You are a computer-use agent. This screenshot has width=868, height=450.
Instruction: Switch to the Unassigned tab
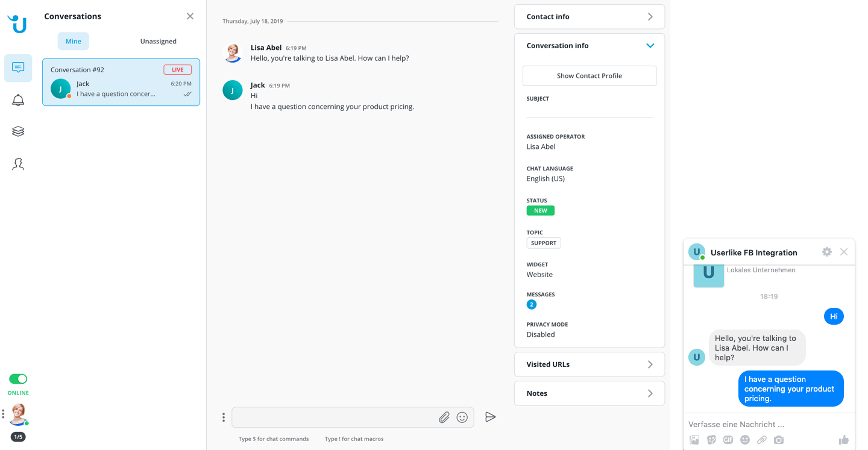pyautogui.click(x=158, y=41)
